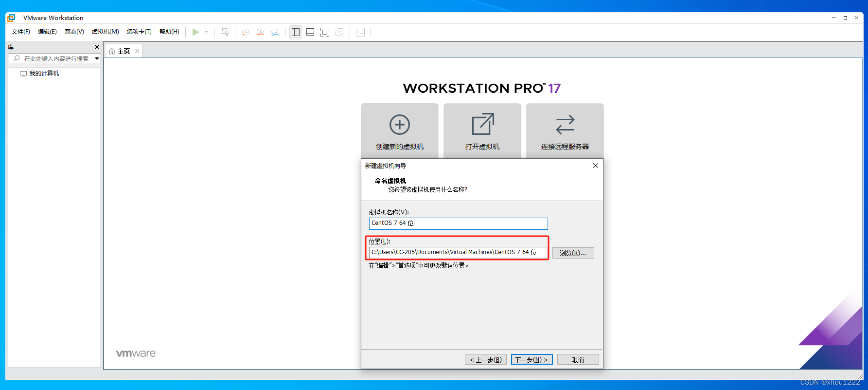
Task: Click the 位置 path text field
Action: coord(458,252)
